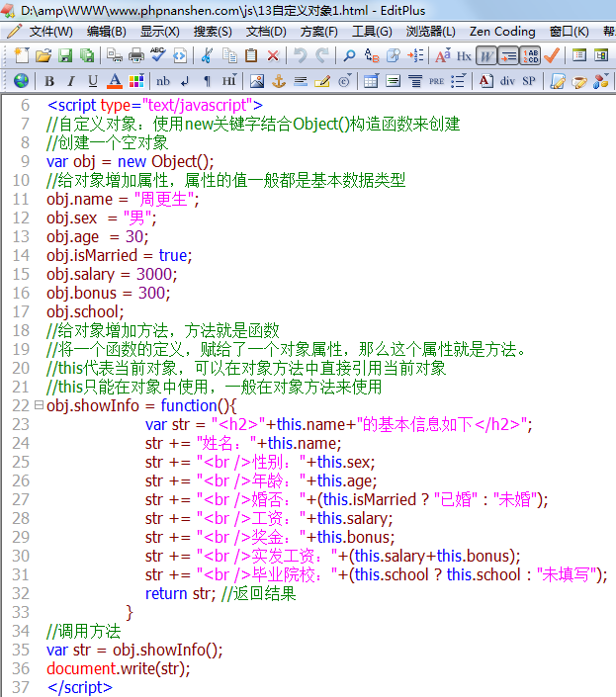This screenshot has height=697, width=616.
Task: Save the current file
Action: point(65,55)
